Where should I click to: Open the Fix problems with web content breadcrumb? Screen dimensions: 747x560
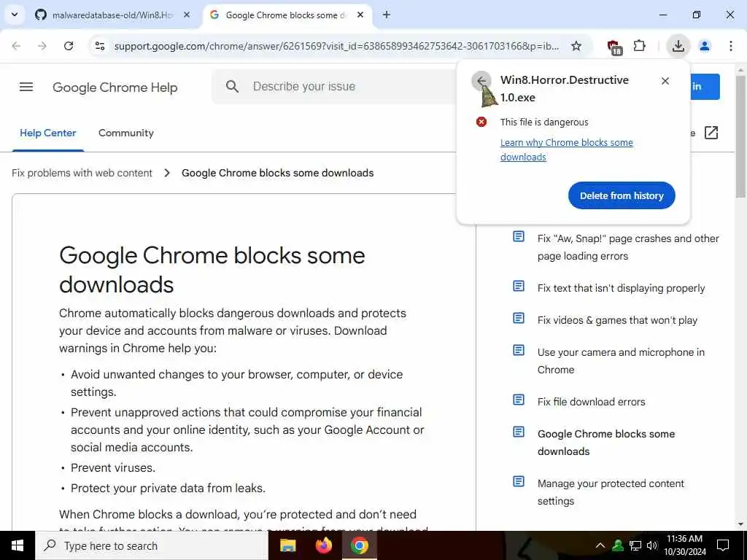82,173
